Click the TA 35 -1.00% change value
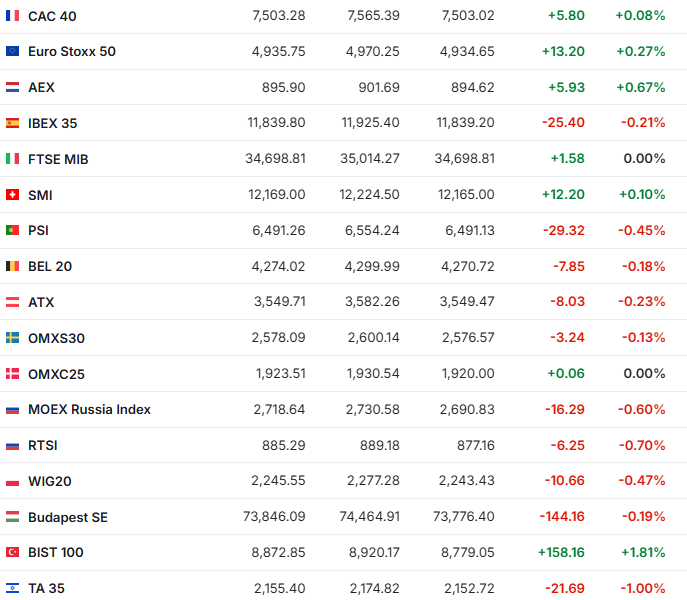 point(641,588)
